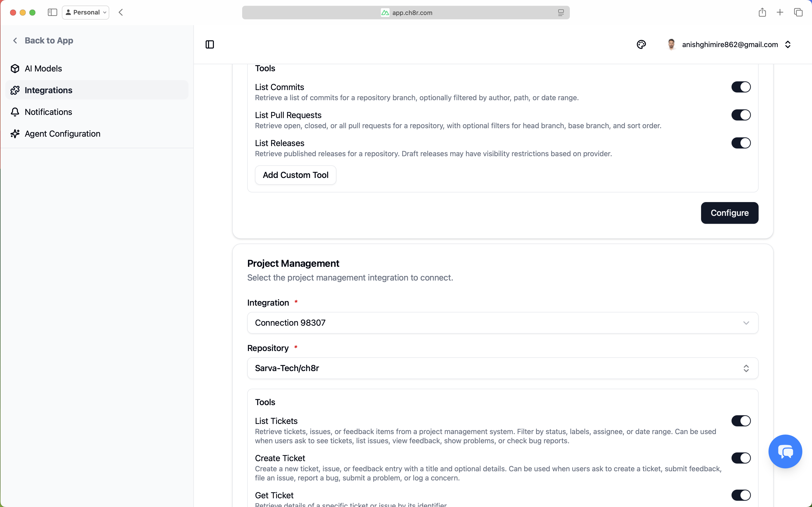Open the AI Models section icon in sidebar
This screenshot has width=812, height=507.
pyautogui.click(x=15, y=68)
